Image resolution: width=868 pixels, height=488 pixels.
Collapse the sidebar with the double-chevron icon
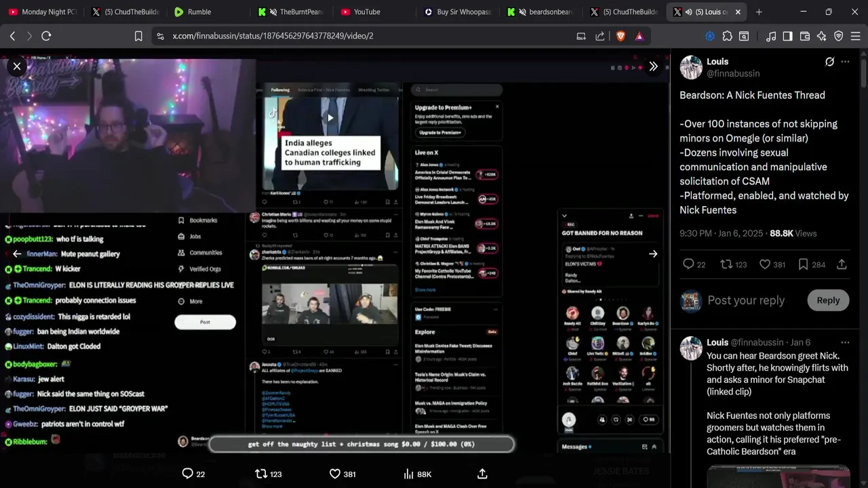point(653,66)
